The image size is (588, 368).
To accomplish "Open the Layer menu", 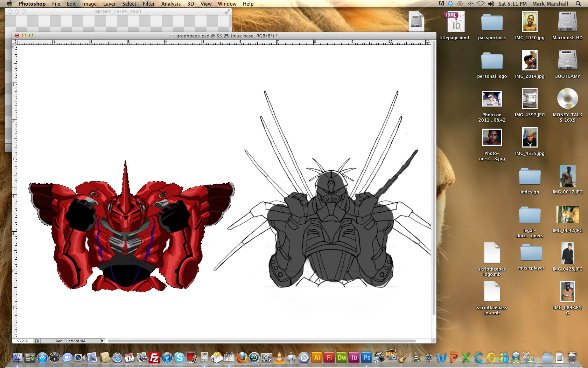I will 109,4.
